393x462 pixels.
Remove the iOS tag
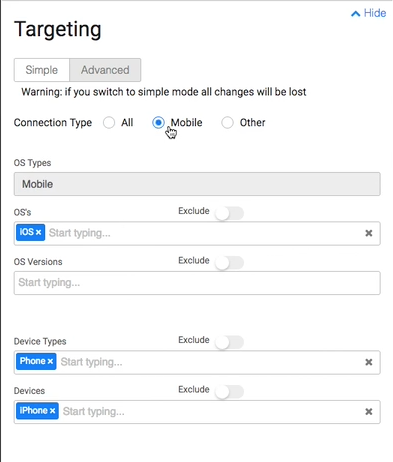[x=39, y=232]
